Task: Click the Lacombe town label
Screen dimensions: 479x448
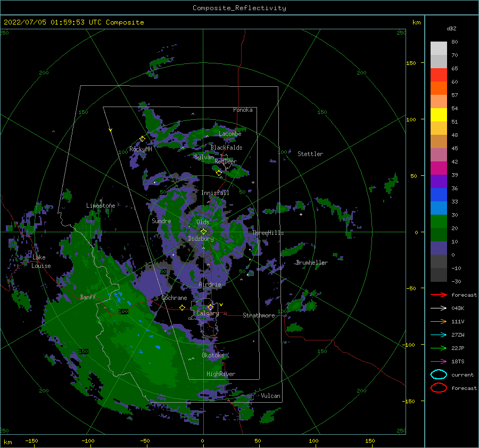Action: (230, 134)
